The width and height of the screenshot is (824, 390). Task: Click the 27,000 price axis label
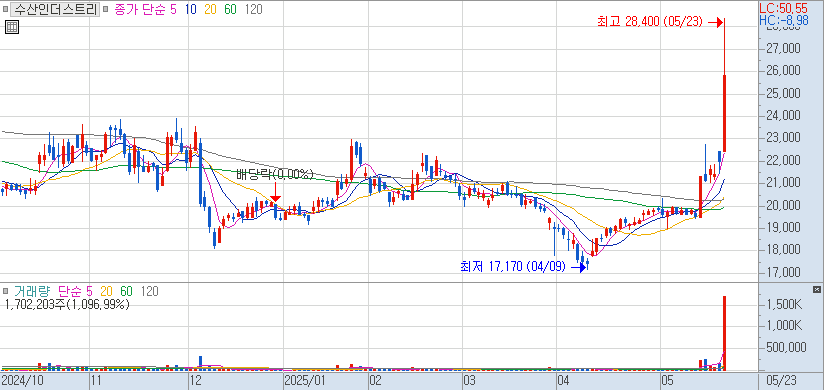(784, 48)
